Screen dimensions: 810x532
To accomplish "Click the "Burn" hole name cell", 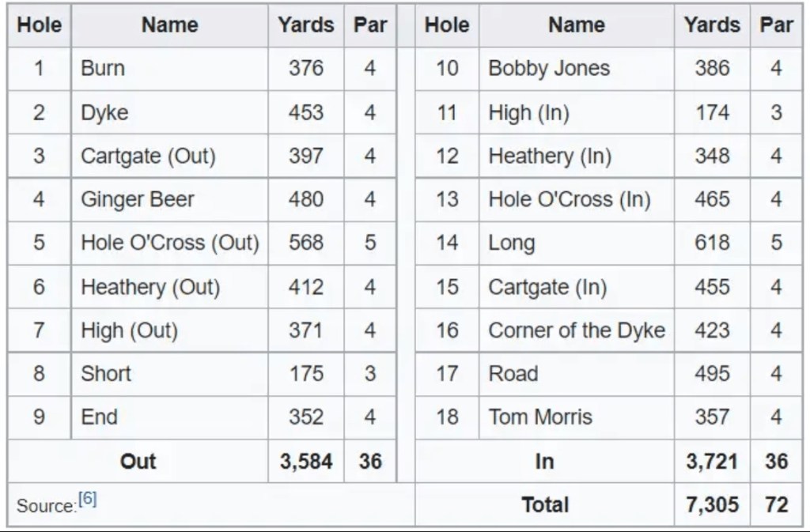I will click(x=103, y=68).
